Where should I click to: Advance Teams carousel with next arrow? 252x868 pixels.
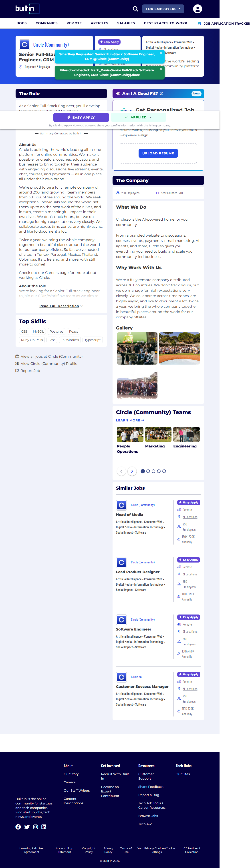pyautogui.click(x=132, y=471)
